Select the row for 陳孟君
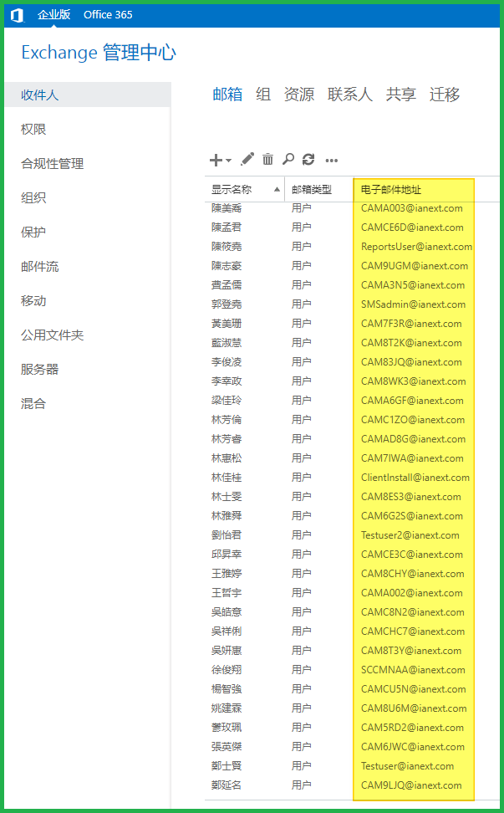504x813 pixels. [x=352, y=228]
